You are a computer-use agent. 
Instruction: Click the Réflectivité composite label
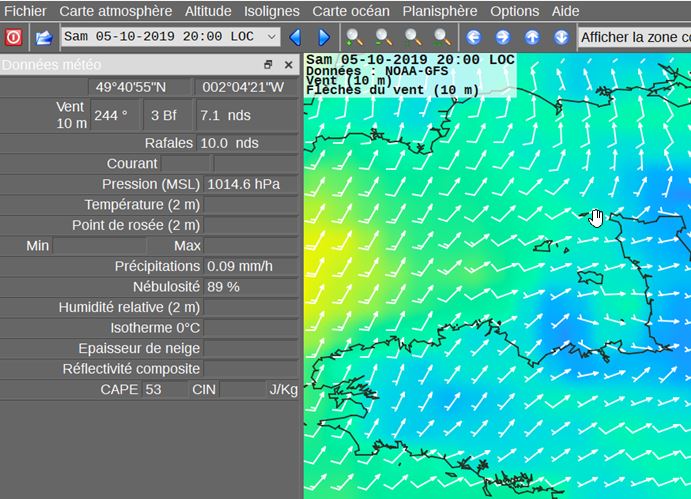point(131,369)
